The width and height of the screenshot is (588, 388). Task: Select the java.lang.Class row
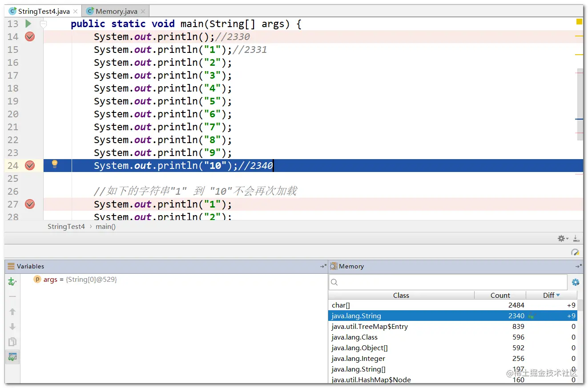(453, 337)
